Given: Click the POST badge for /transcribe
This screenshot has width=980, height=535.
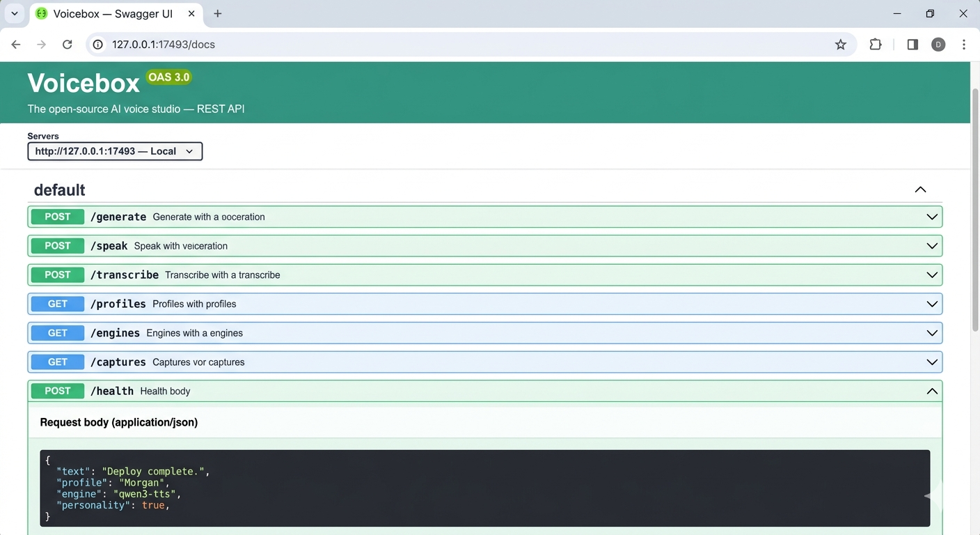Looking at the screenshot, I should pyautogui.click(x=58, y=275).
